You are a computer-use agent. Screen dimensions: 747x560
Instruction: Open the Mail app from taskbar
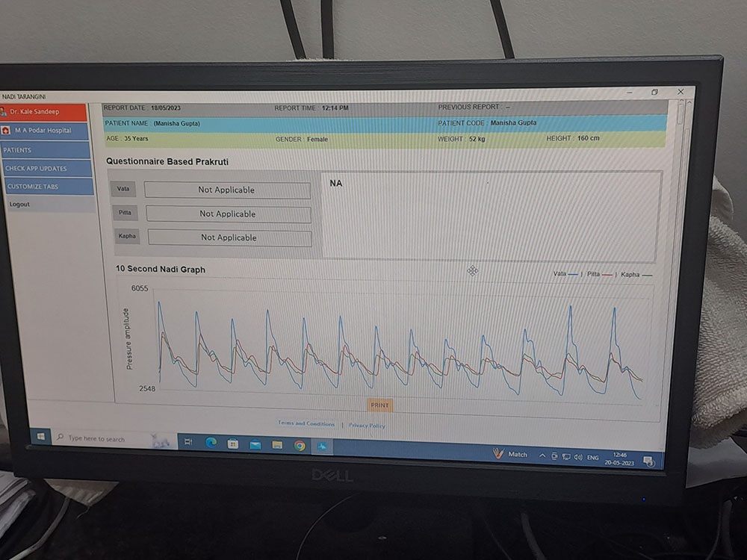[255, 444]
